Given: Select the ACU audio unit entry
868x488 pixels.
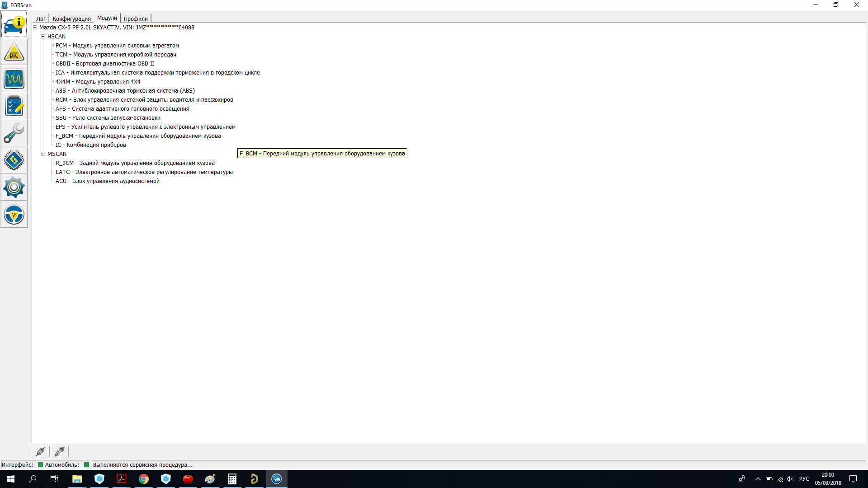Looking at the screenshot, I should pos(107,181).
